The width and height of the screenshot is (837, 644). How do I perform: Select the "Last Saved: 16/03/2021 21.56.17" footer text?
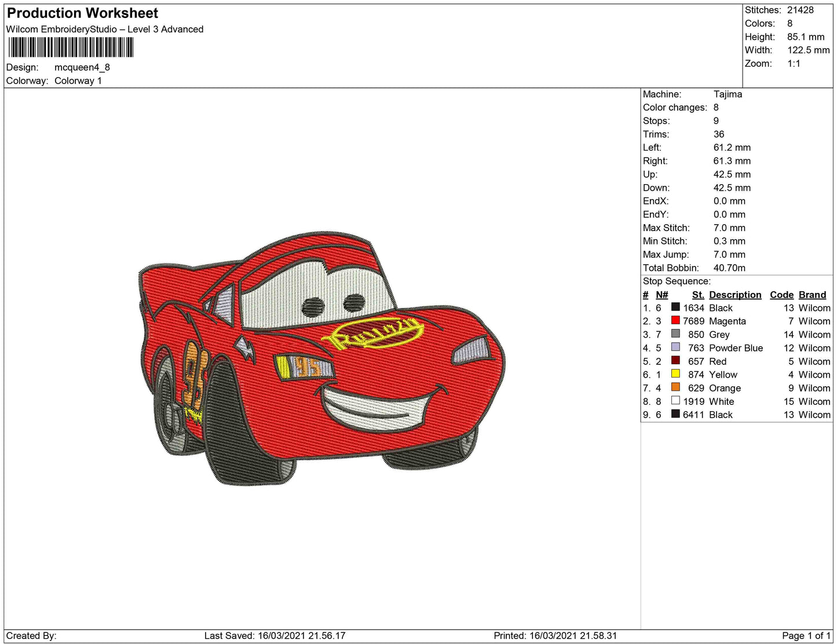click(275, 635)
